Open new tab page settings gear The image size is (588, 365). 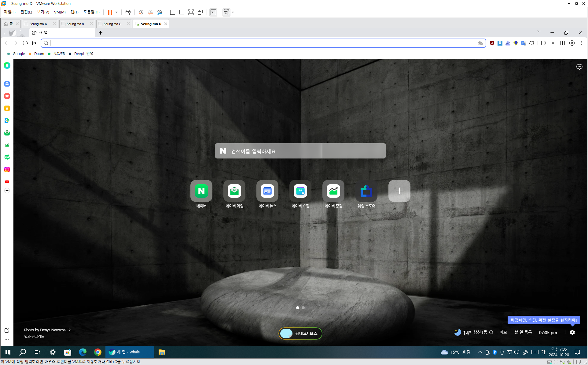coord(572,332)
